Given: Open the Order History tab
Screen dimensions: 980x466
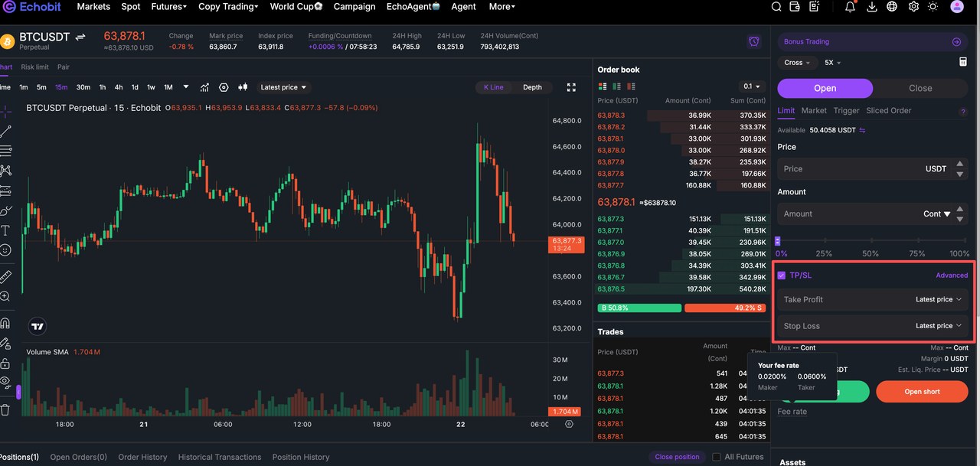Looking at the screenshot, I should (142, 457).
